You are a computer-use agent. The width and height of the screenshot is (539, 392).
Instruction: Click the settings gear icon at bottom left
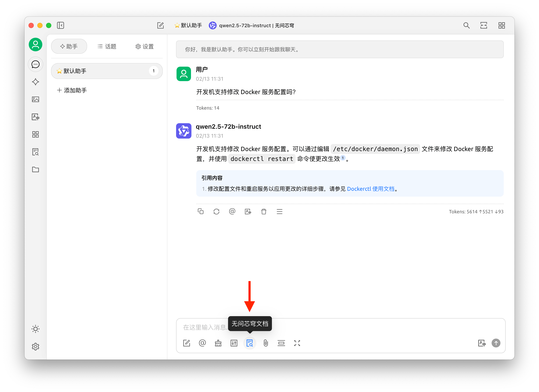coord(36,346)
